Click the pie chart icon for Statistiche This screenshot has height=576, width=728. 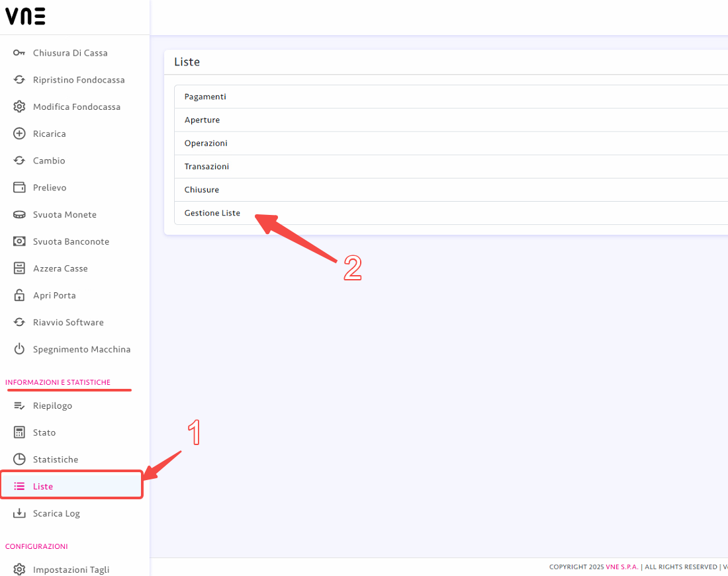[x=19, y=459]
